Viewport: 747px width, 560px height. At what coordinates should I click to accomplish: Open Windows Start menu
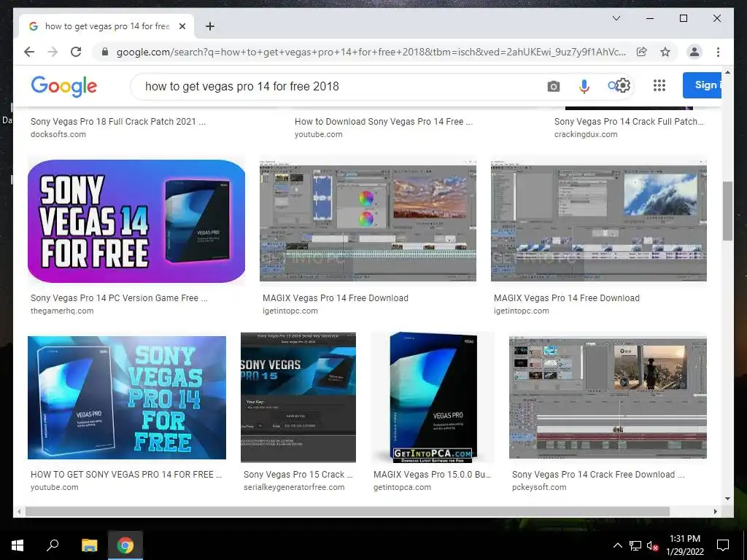[18, 545]
